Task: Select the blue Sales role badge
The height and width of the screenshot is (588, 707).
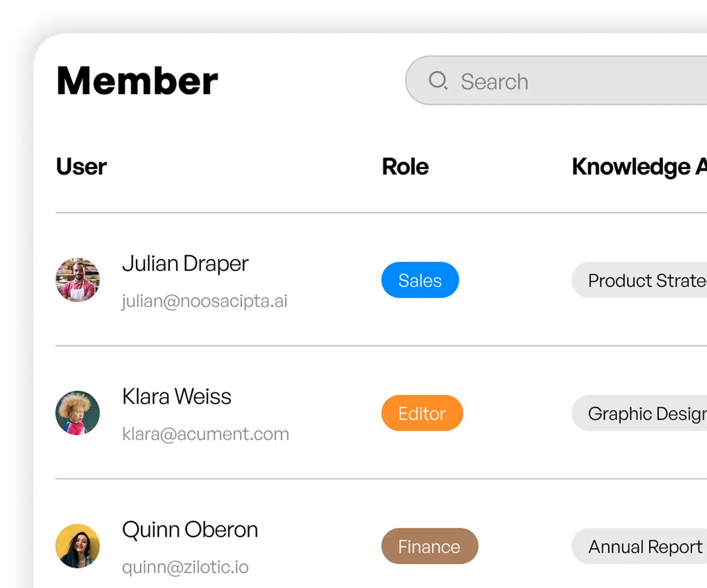Action: (420, 280)
